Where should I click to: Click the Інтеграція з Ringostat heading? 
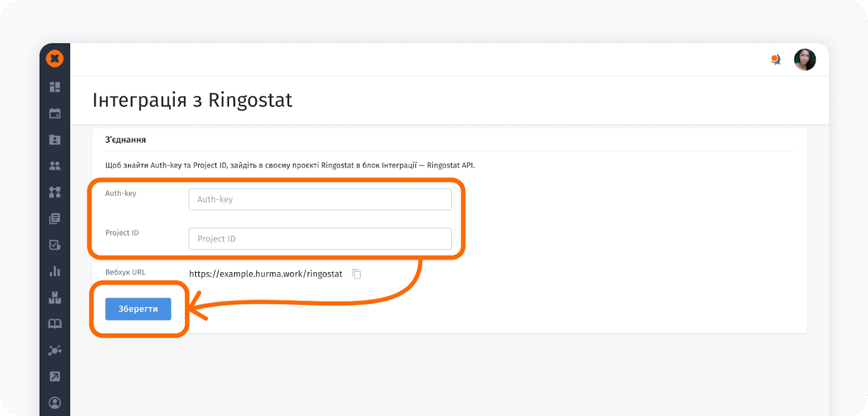tap(193, 100)
